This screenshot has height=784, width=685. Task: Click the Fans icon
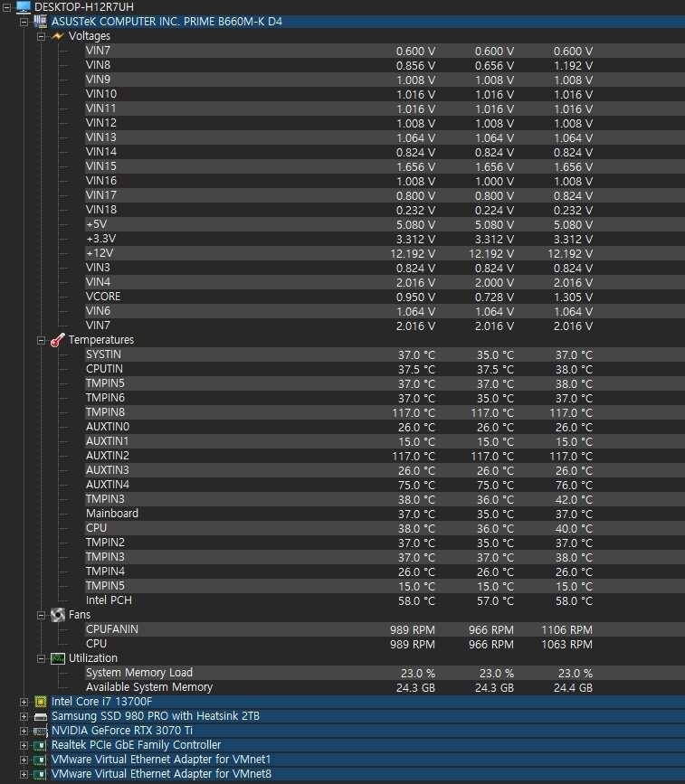click(58, 615)
